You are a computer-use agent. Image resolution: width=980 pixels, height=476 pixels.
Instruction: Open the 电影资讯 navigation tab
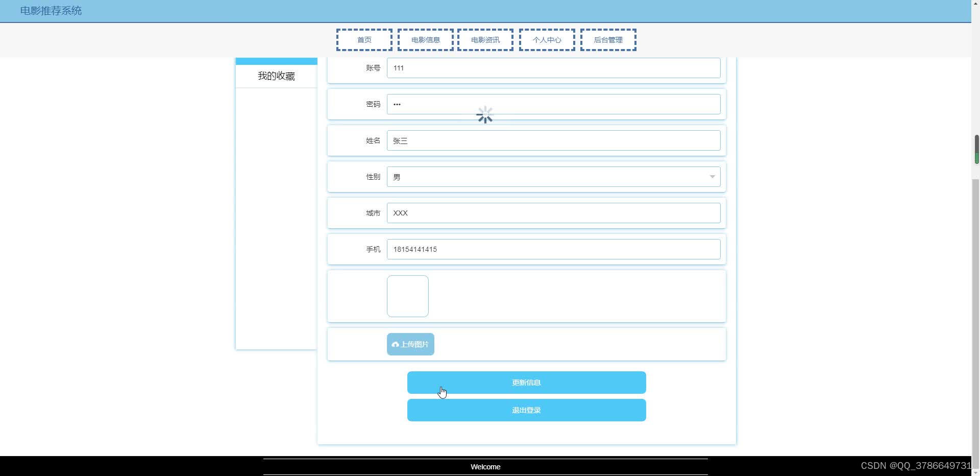pyautogui.click(x=485, y=40)
